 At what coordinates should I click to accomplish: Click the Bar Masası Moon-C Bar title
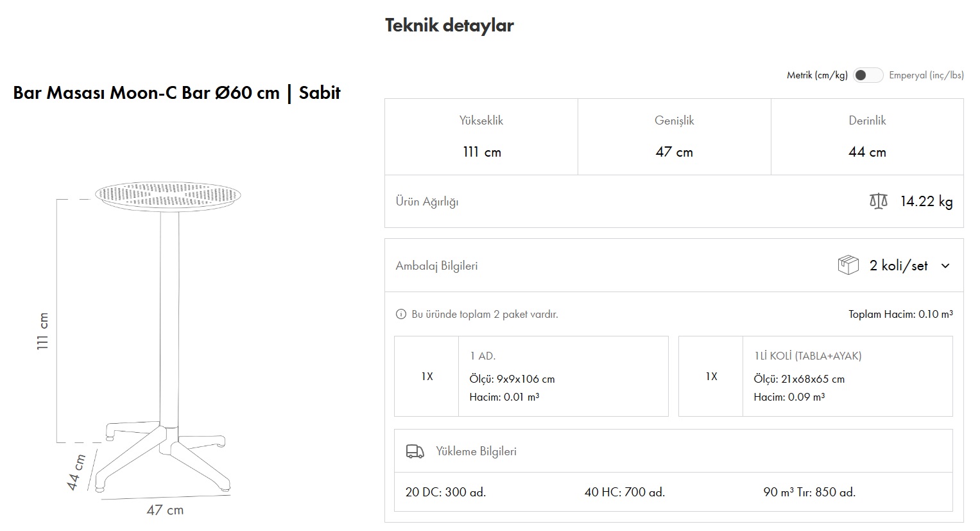pos(176,93)
